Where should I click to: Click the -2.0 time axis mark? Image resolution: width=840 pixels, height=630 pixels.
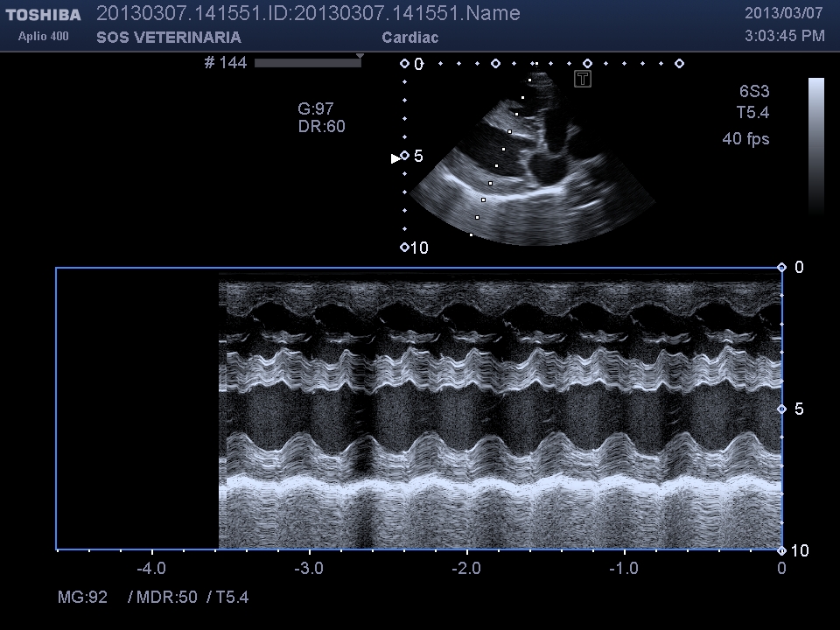(466, 569)
